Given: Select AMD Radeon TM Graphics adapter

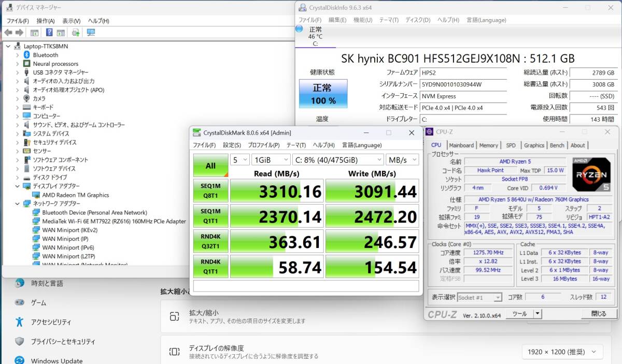Looking at the screenshot, I should click(x=75, y=195).
